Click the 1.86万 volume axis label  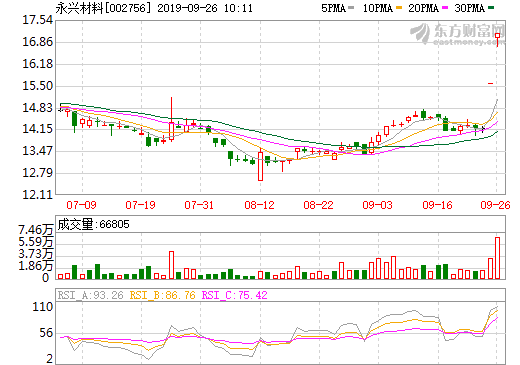pyautogui.click(x=36, y=266)
